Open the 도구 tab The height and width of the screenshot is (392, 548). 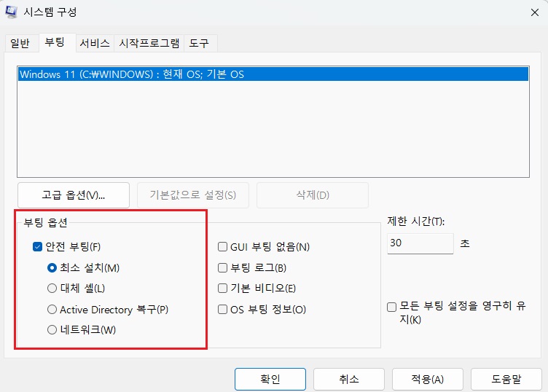click(199, 43)
